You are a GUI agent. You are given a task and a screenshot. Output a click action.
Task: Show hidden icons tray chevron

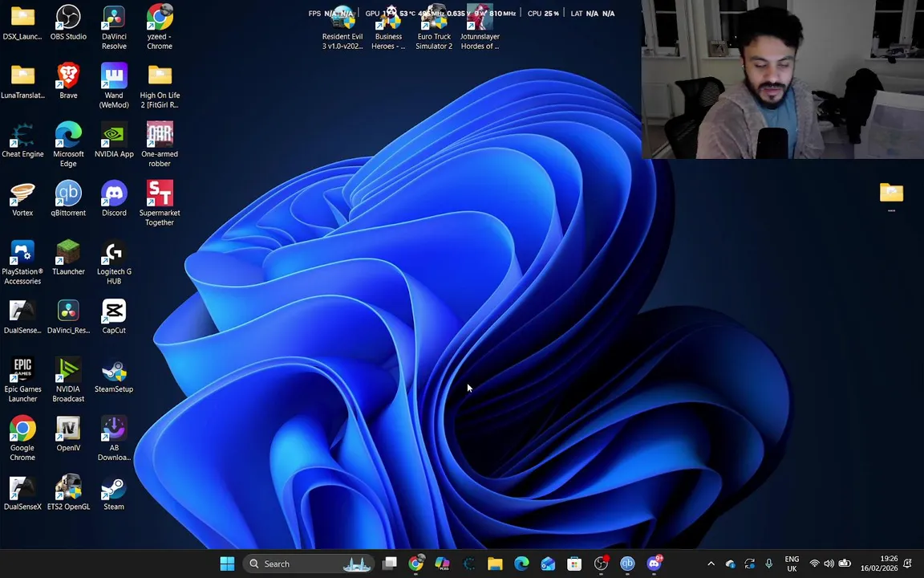pos(711,564)
